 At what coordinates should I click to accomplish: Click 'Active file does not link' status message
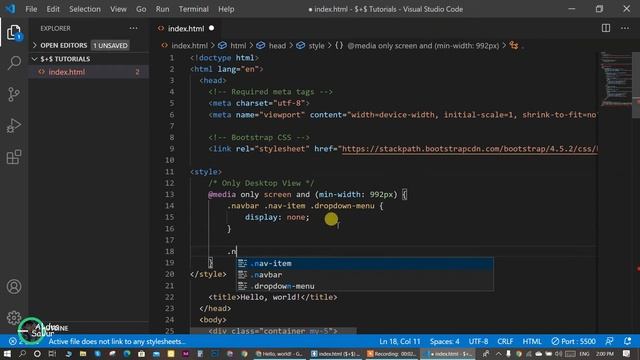click(x=117, y=341)
